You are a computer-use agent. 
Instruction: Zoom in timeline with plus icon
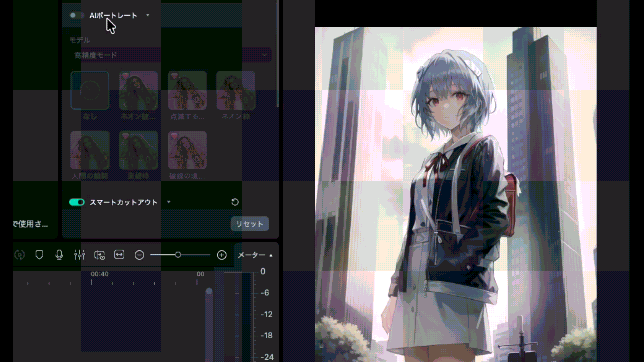coord(222,255)
